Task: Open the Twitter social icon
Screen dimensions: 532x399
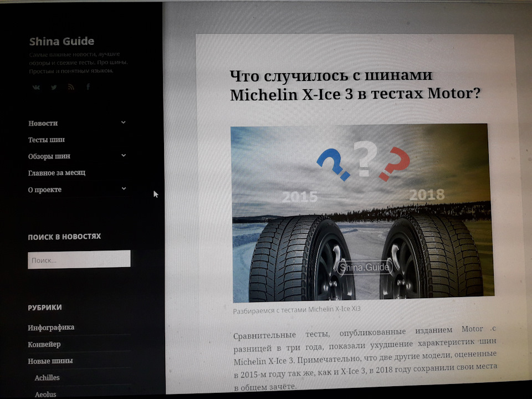Action: tap(54, 87)
